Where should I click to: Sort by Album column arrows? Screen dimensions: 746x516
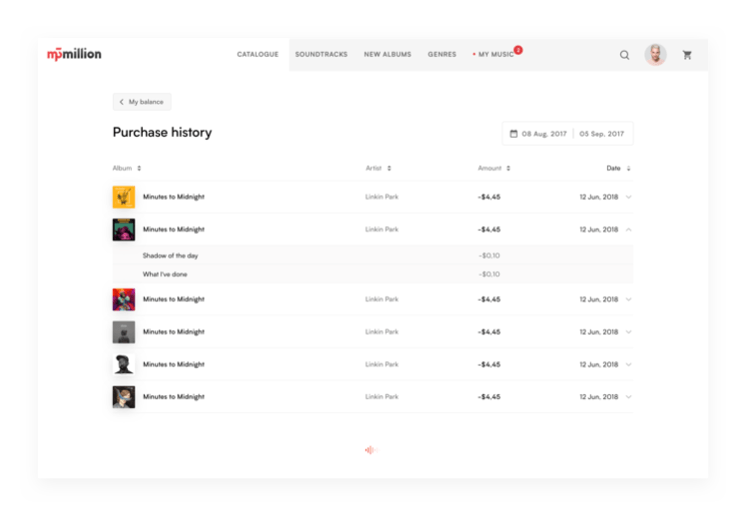(x=139, y=168)
